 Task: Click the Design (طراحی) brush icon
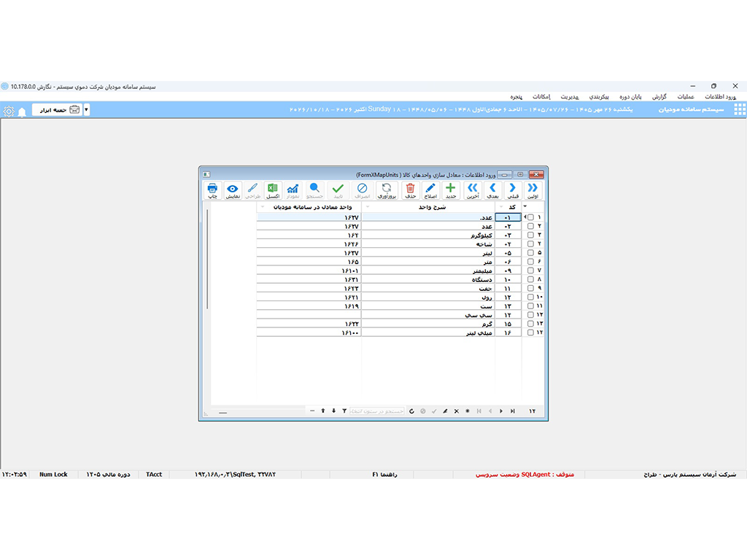pos(252,190)
